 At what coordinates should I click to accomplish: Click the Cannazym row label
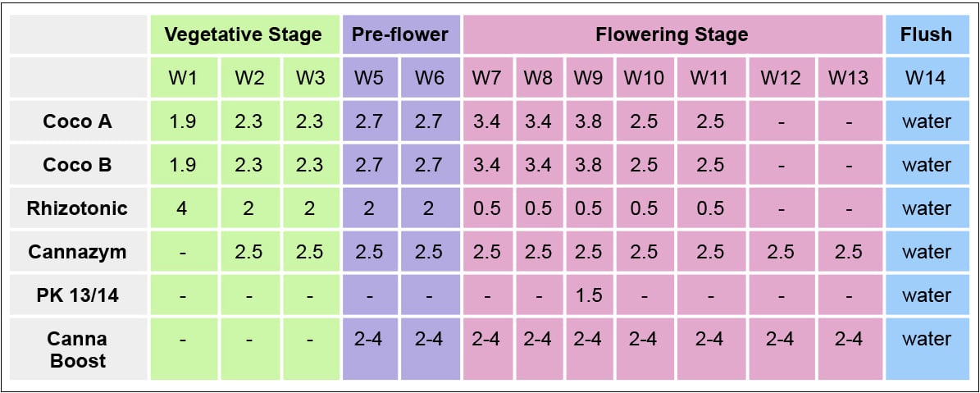coord(78,252)
